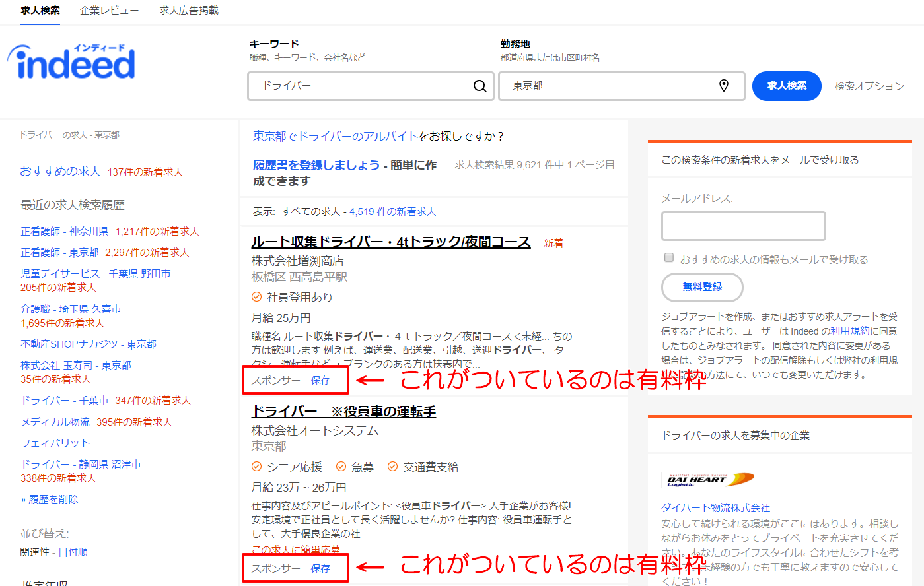Viewport: 924px width, 586px height.
Task: Open search history 株式会社 玉寿司 - 東京都
Action: [x=76, y=366]
